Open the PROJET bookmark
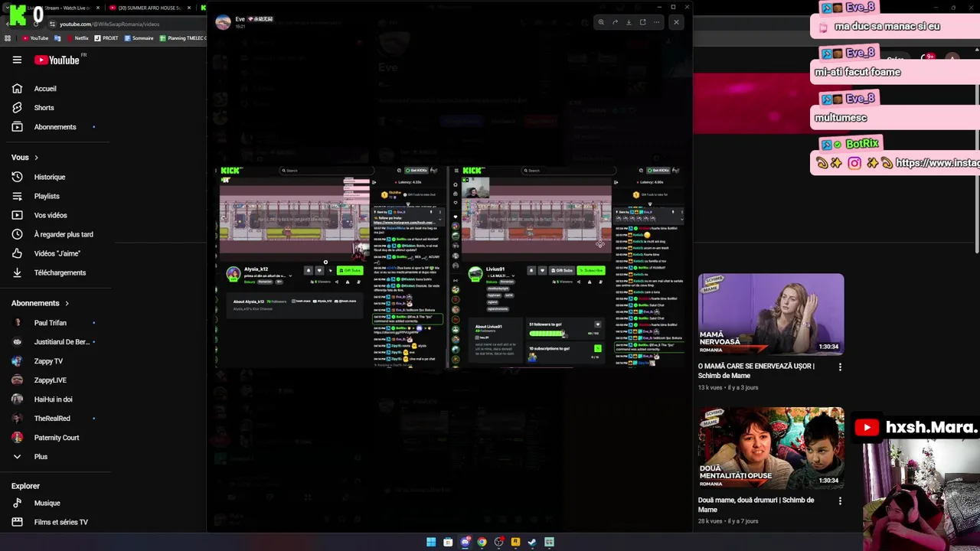The width and height of the screenshot is (980, 551). click(x=106, y=38)
